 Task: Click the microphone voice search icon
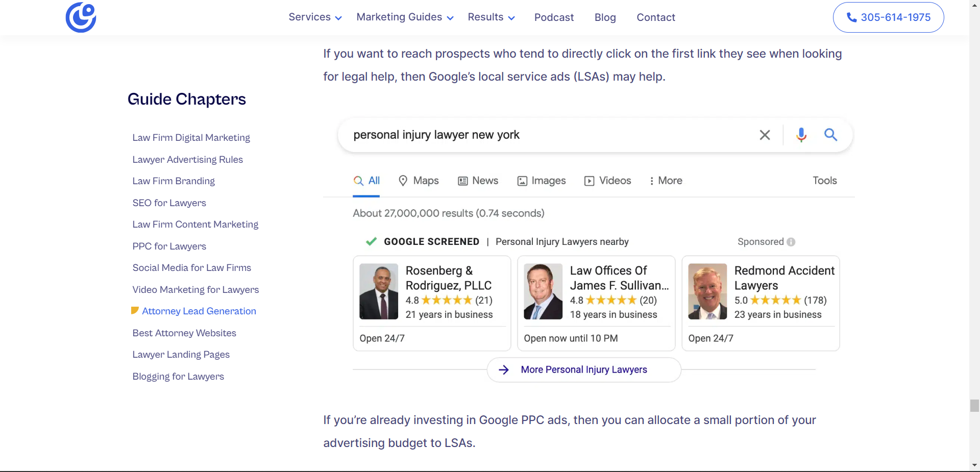coord(801,135)
